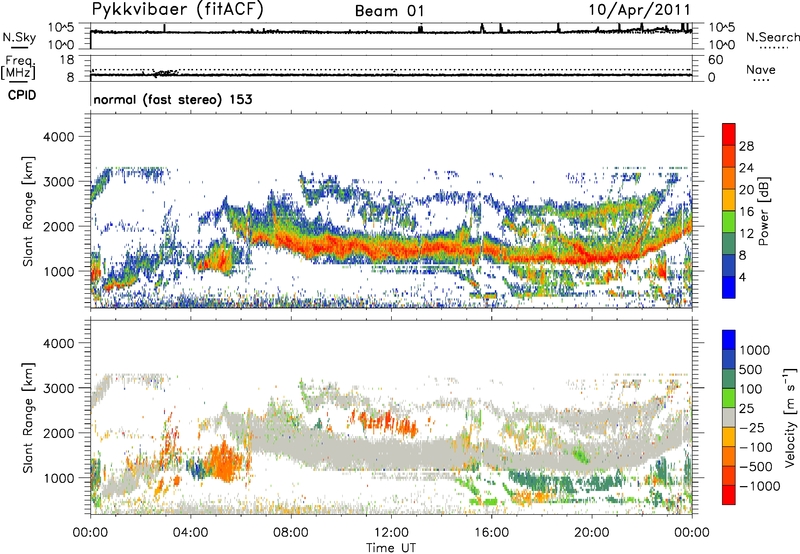Screen dimensions: 800x554
Task: Click the 12:00 time tick label
Action: (391, 533)
